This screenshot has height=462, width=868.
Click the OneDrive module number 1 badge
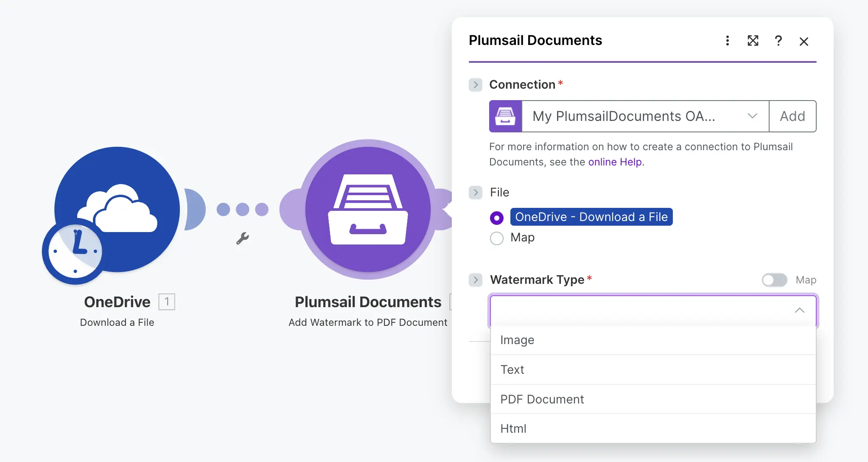(x=167, y=302)
